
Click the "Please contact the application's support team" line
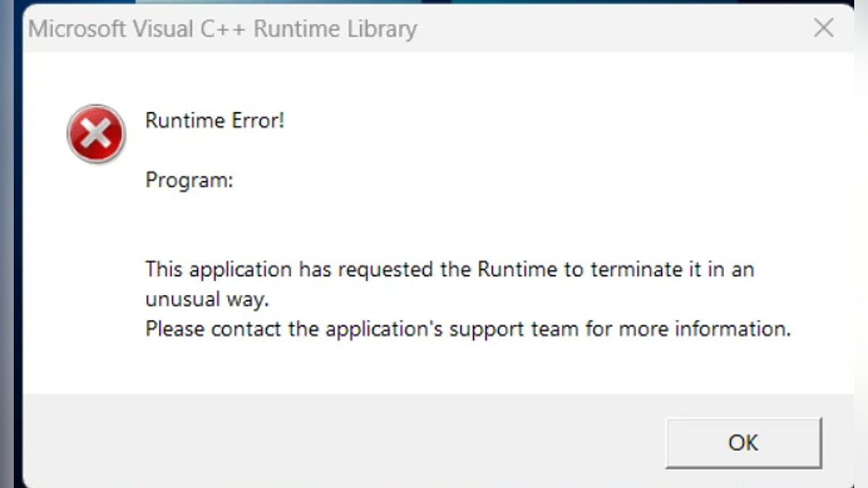[x=467, y=330]
